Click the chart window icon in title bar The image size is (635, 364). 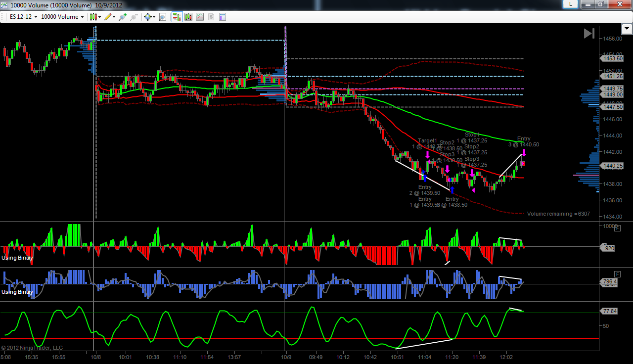4,5
